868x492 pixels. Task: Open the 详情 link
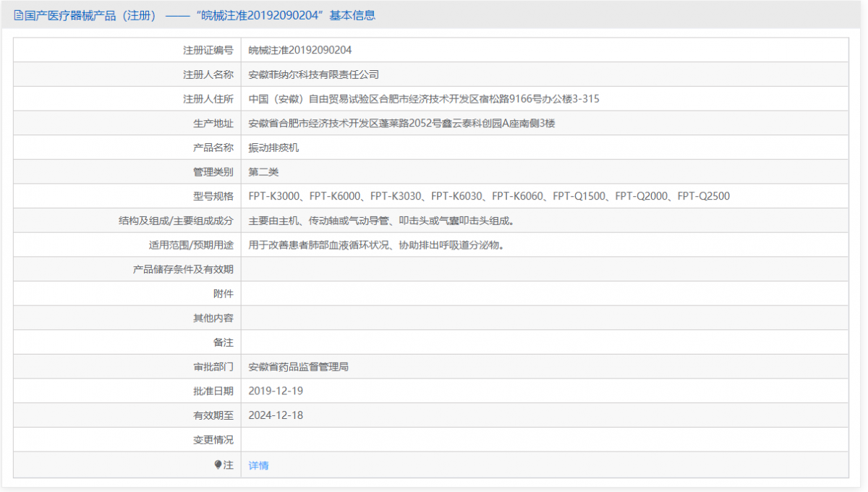click(x=258, y=464)
